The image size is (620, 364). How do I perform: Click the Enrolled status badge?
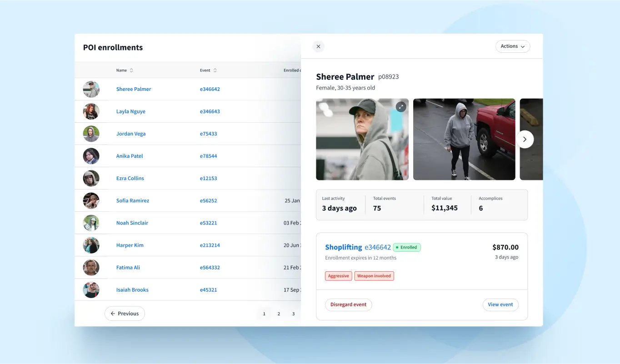[407, 247]
